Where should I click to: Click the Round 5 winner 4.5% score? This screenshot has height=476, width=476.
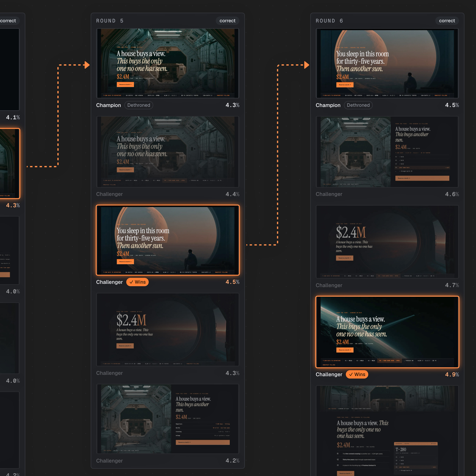coord(232,282)
